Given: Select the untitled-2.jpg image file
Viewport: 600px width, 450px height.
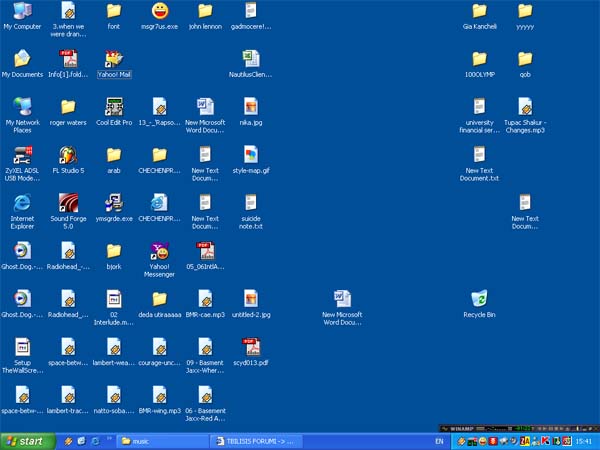Looking at the screenshot, I should pyautogui.click(x=251, y=304).
